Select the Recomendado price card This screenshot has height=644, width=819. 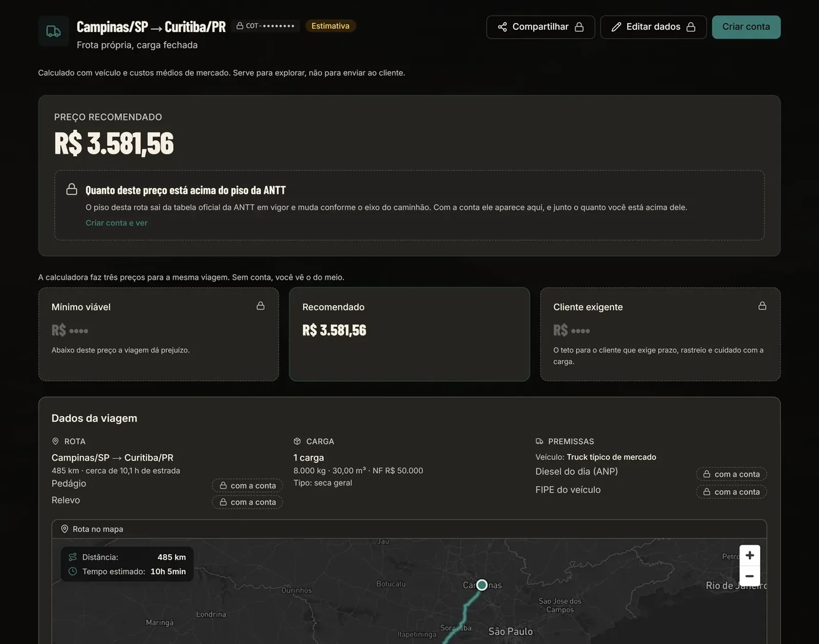(409, 334)
